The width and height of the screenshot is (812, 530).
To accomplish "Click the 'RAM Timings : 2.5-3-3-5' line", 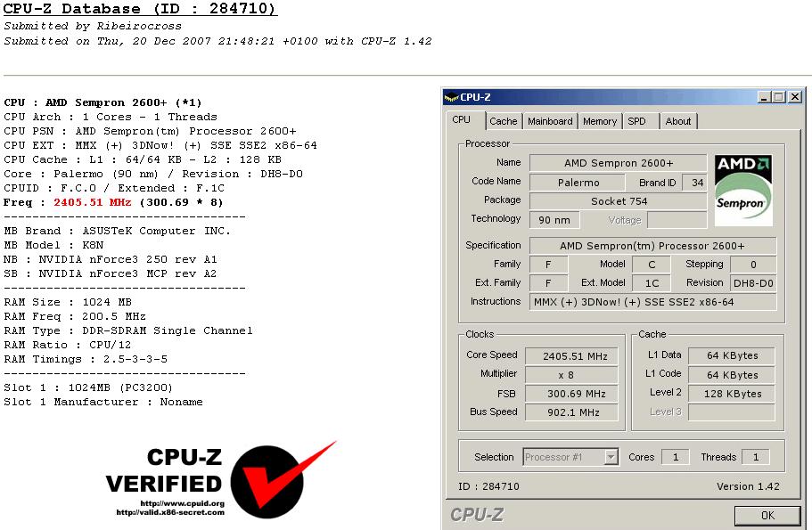I will (x=86, y=359).
